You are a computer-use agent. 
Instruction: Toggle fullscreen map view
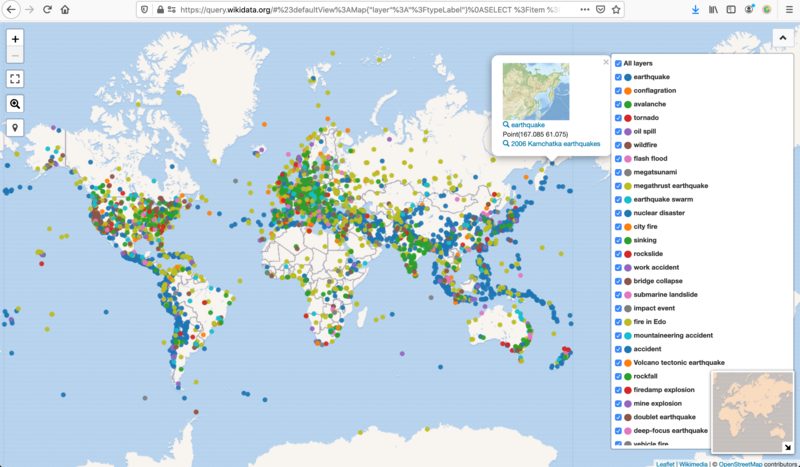click(15, 79)
